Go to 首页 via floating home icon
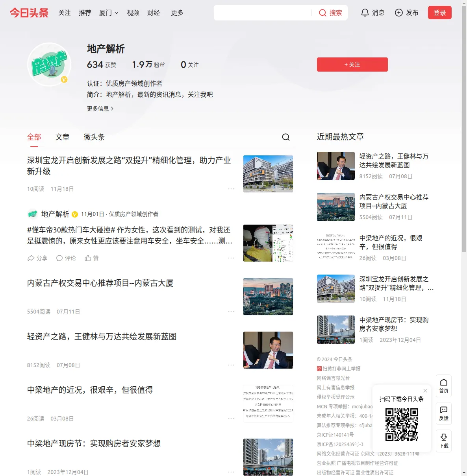Screen dimensions: 467x476 point(444,386)
